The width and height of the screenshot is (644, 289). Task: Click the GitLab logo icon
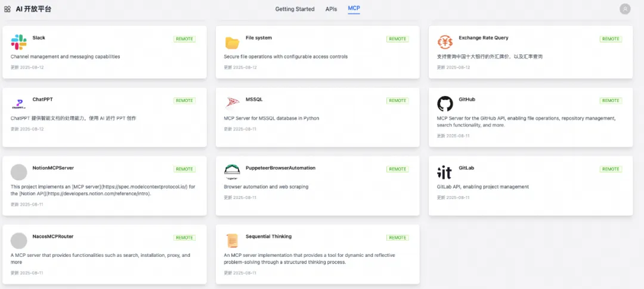[x=444, y=172]
